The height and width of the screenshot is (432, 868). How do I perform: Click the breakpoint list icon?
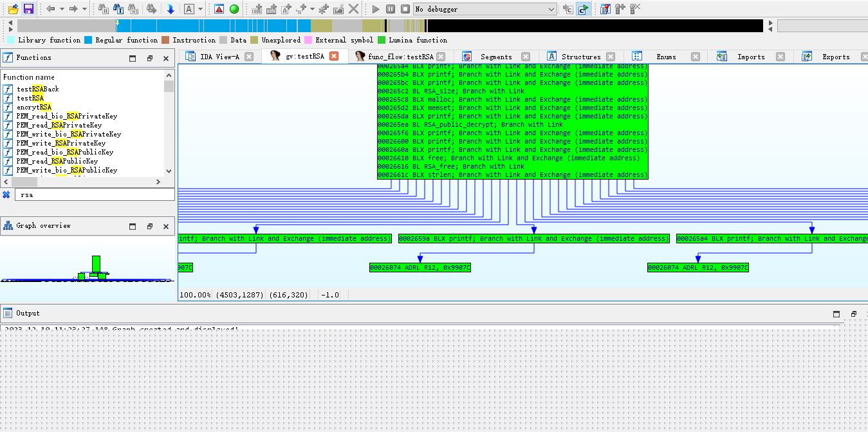point(605,9)
